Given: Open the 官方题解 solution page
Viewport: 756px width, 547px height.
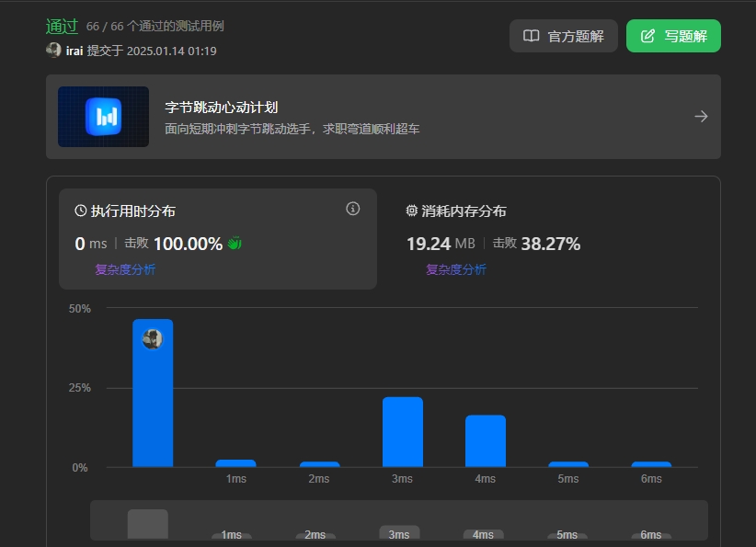Looking at the screenshot, I should coord(563,35).
